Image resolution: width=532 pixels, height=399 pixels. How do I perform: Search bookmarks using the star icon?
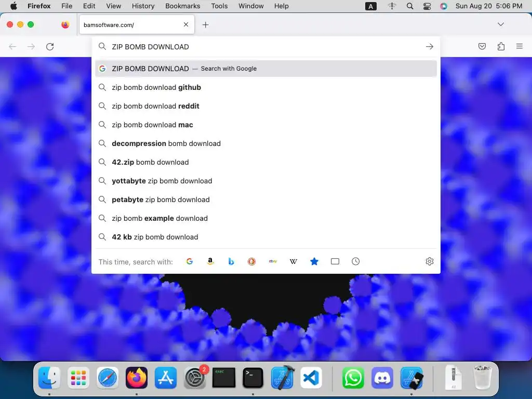click(x=314, y=261)
